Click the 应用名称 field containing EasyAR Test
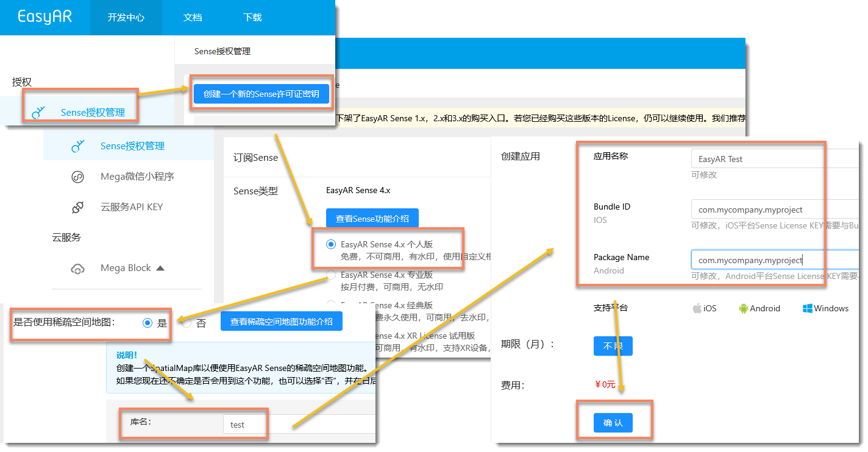 774,159
